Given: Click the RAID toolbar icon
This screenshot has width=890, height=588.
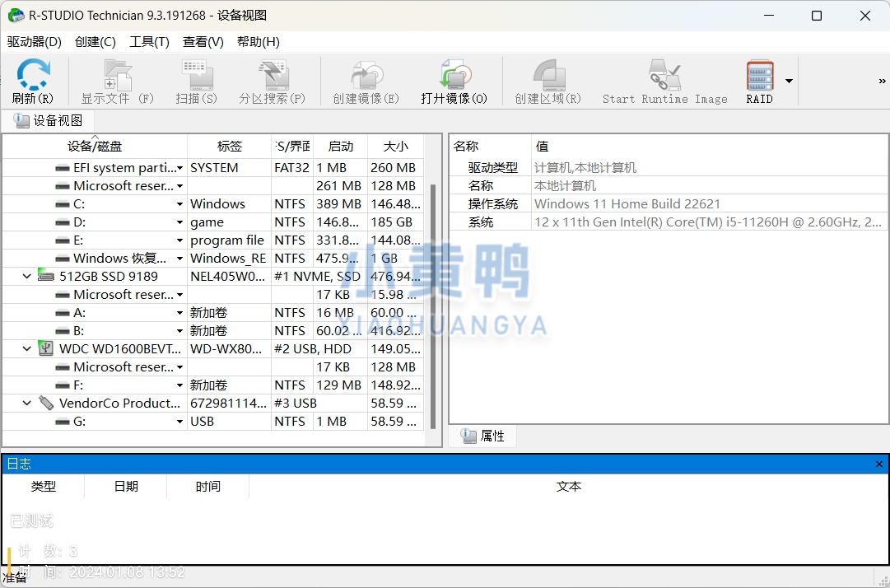Looking at the screenshot, I should coord(759,74).
